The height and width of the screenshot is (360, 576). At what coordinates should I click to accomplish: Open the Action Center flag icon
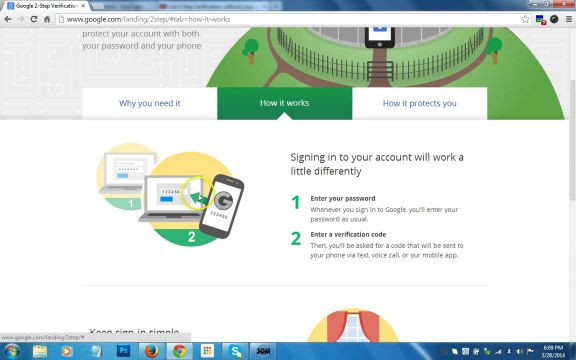[530, 352]
